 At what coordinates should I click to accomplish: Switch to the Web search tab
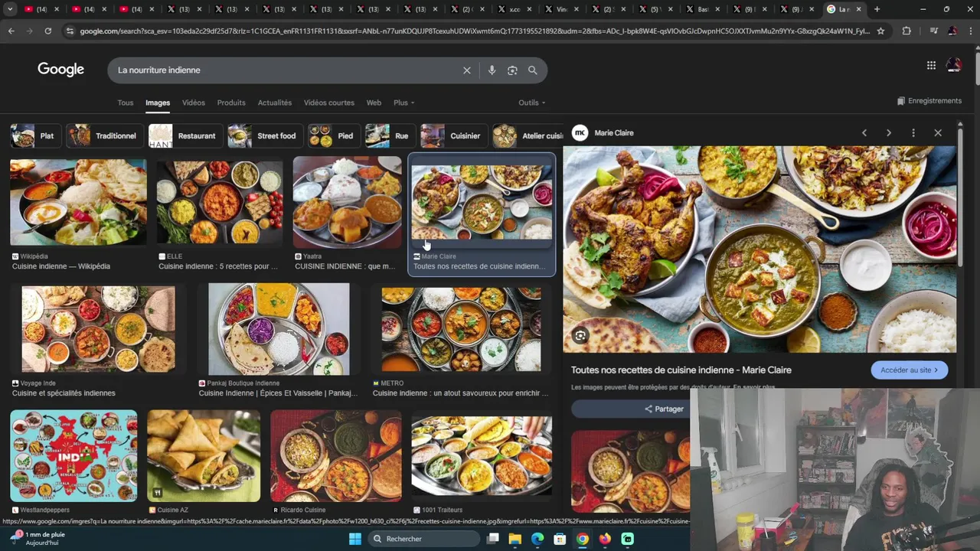(374, 103)
